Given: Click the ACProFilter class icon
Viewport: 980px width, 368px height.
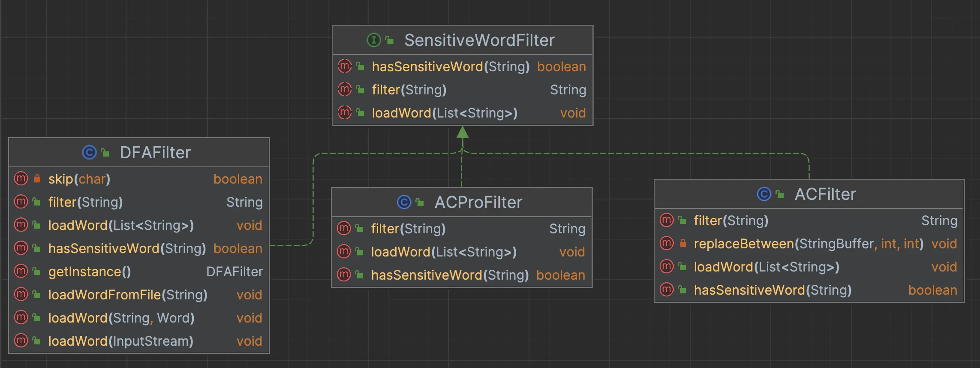Looking at the screenshot, I should 404,202.
